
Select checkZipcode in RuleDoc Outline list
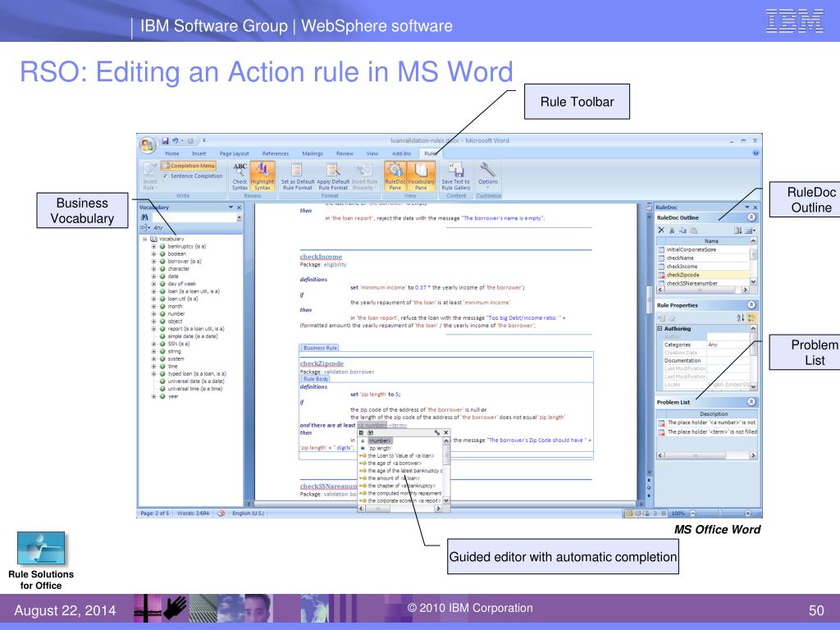coord(703,275)
